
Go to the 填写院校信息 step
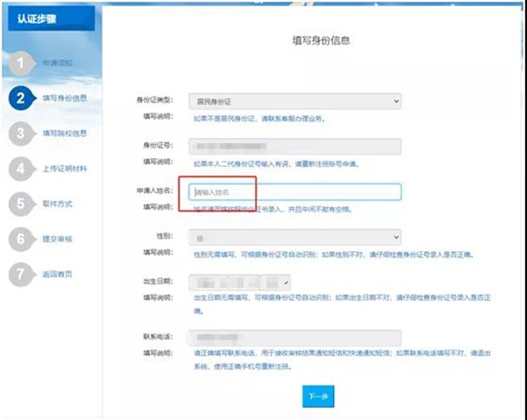(x=64, y=134)
